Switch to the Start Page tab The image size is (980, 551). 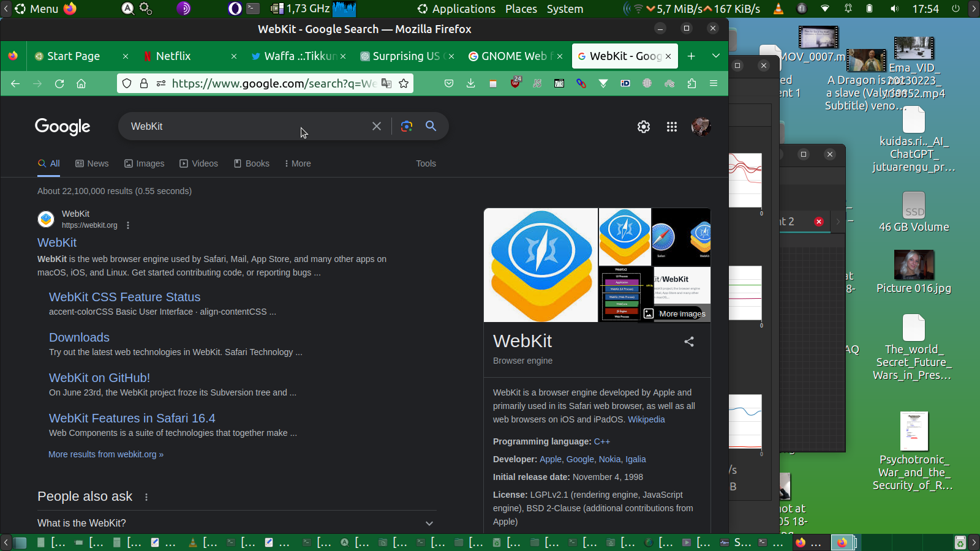(x=81, y=56)
